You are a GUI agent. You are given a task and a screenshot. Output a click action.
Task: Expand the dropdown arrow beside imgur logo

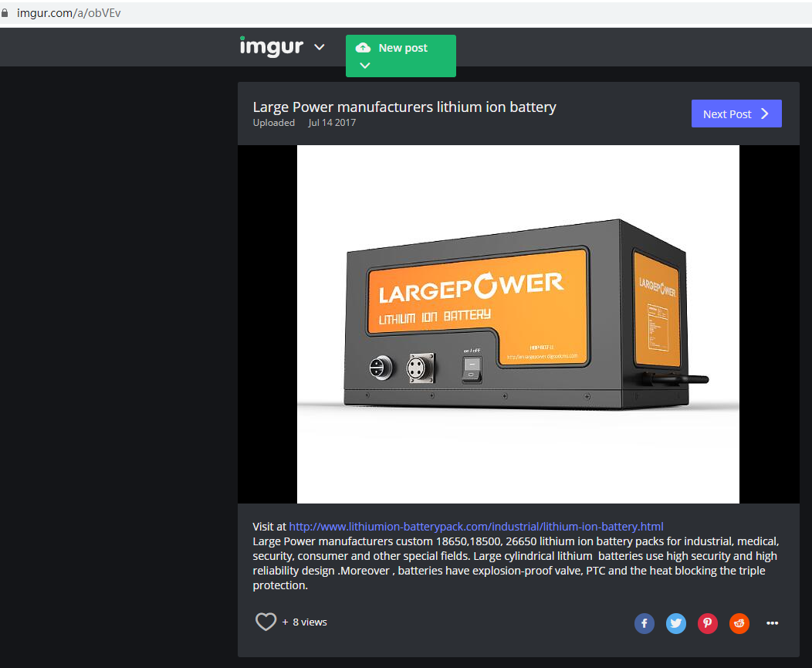tap(319, 48)
